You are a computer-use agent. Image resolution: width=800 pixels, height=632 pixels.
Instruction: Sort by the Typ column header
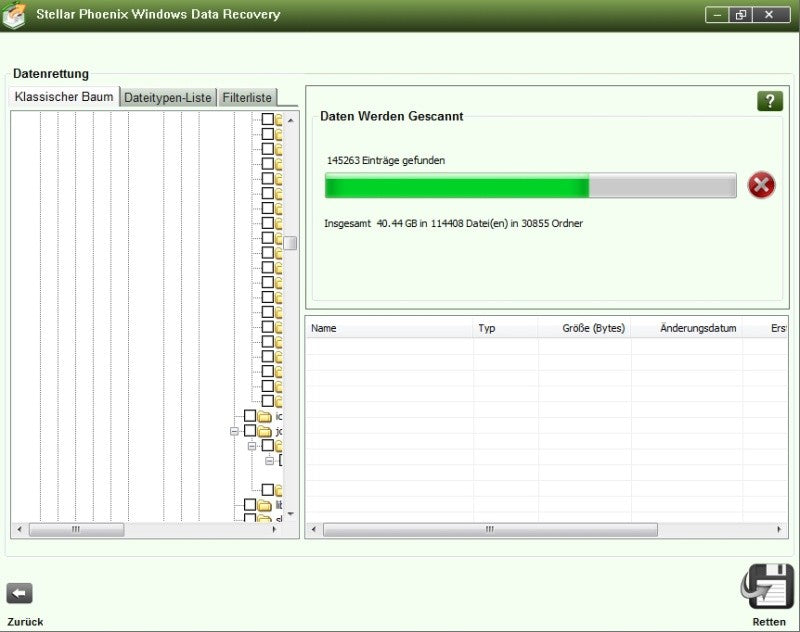point(506,328)
